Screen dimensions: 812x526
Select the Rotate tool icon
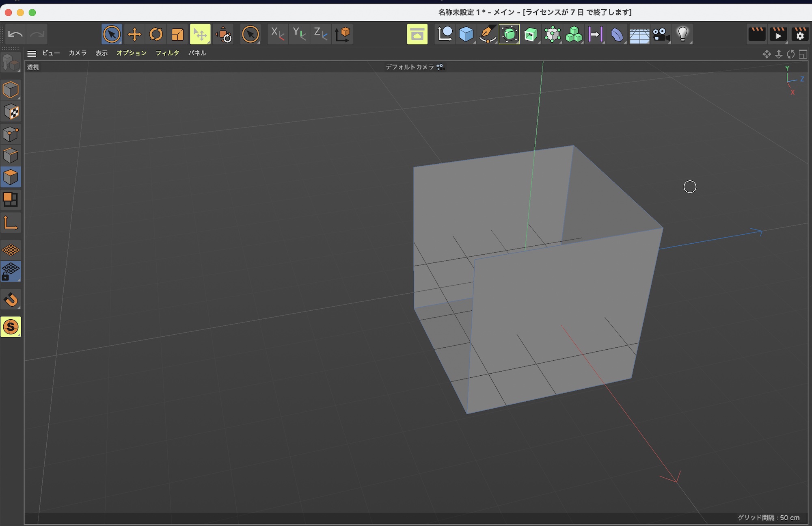coord(156,35)
